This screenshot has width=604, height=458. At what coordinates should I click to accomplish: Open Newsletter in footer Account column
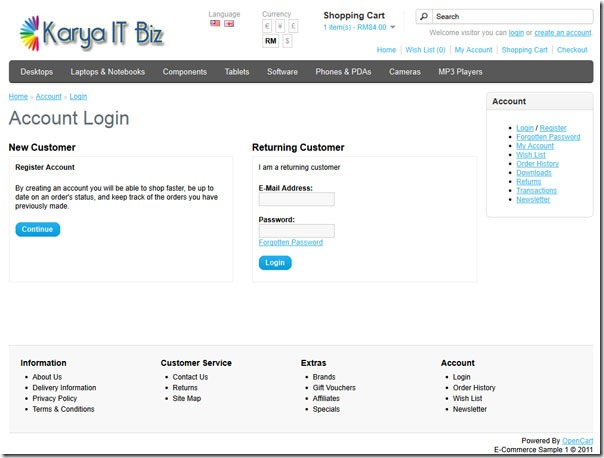pyautogui.click(x=470, y=409)
